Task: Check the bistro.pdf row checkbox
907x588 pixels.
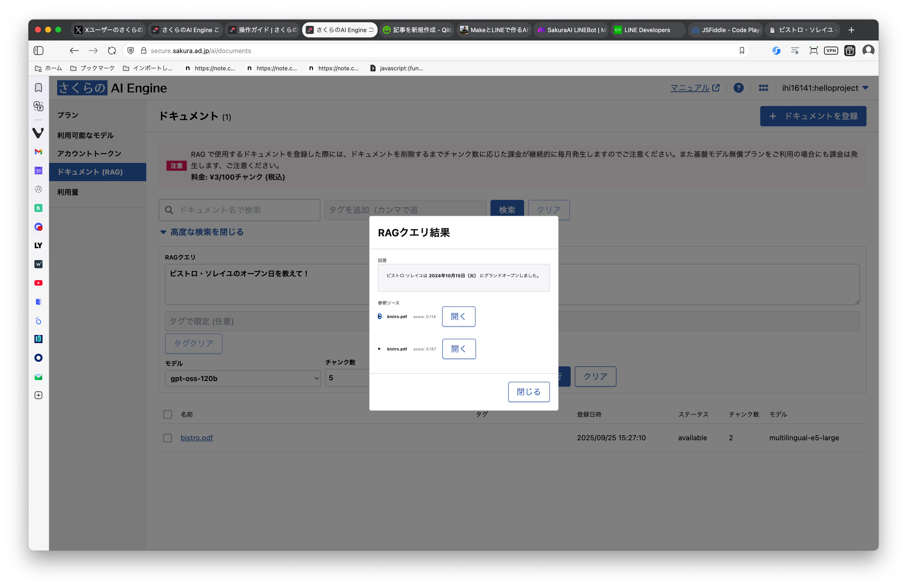Action: (x=167, y=438)
